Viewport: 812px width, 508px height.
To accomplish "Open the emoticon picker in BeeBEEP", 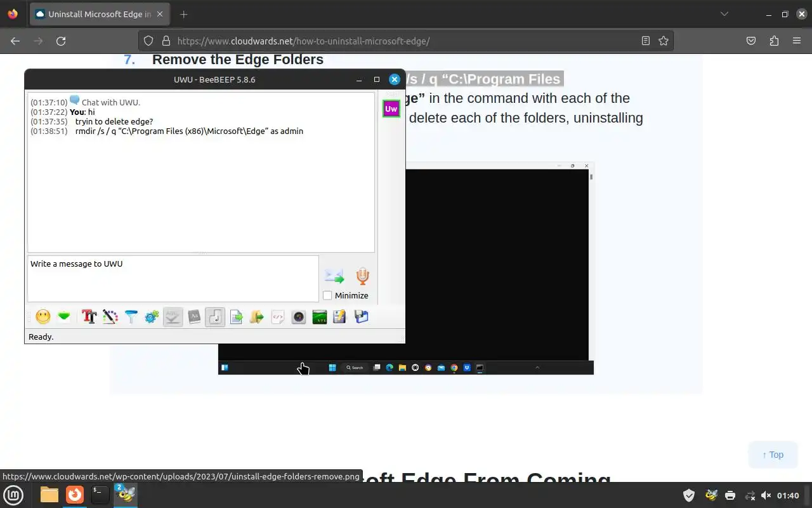I will click(x=43, y=316).
